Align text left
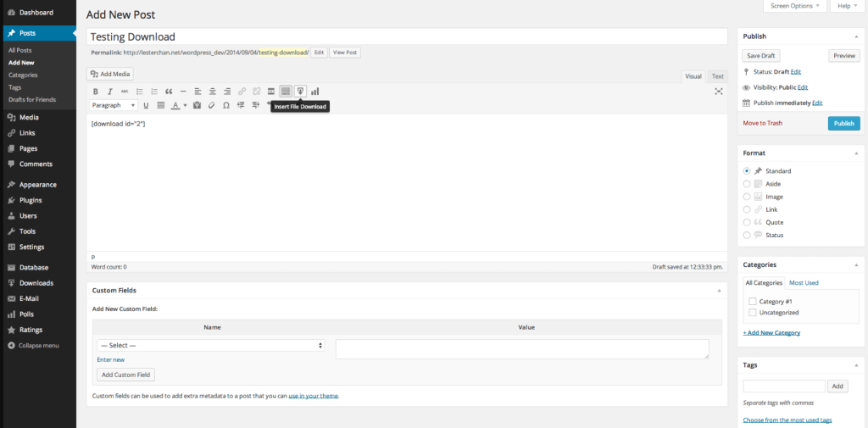Image resolution: width=868 pixels, height=428 pixels. click(198, 92)
